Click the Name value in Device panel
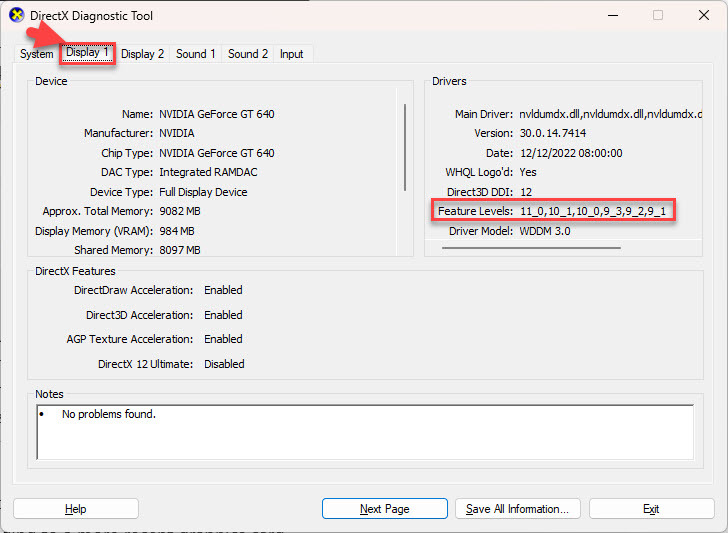728x533 pixels. click(x=216, y=114)
